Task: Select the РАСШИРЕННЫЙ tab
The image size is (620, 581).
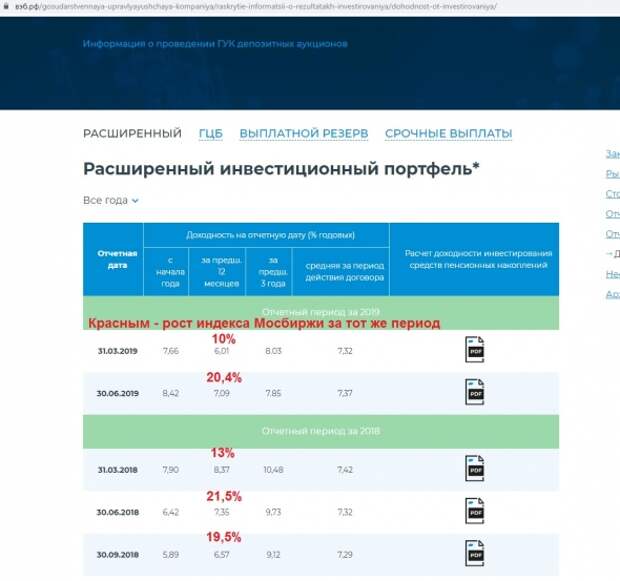Action: coord(132,133)
